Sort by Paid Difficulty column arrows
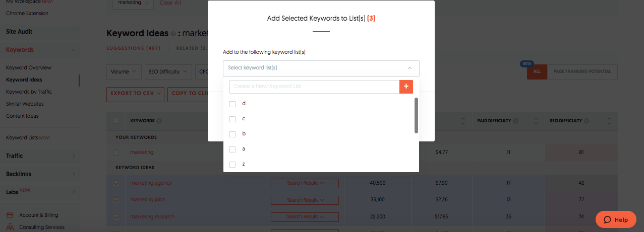 click(536, 121)
